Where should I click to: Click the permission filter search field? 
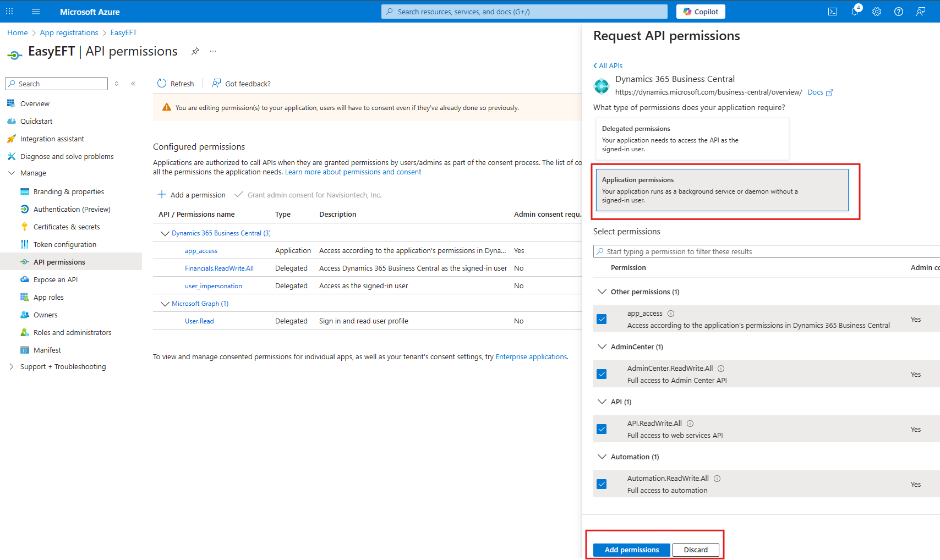pyautogui.click(x=765, y=251)
